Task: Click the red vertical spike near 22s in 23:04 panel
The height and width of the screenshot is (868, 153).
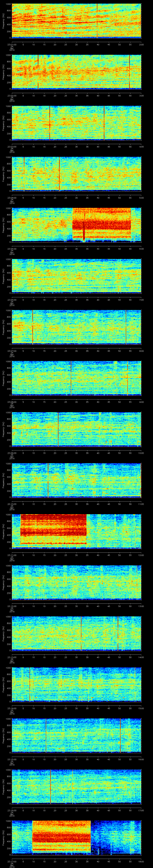Action: coord(59,174)
